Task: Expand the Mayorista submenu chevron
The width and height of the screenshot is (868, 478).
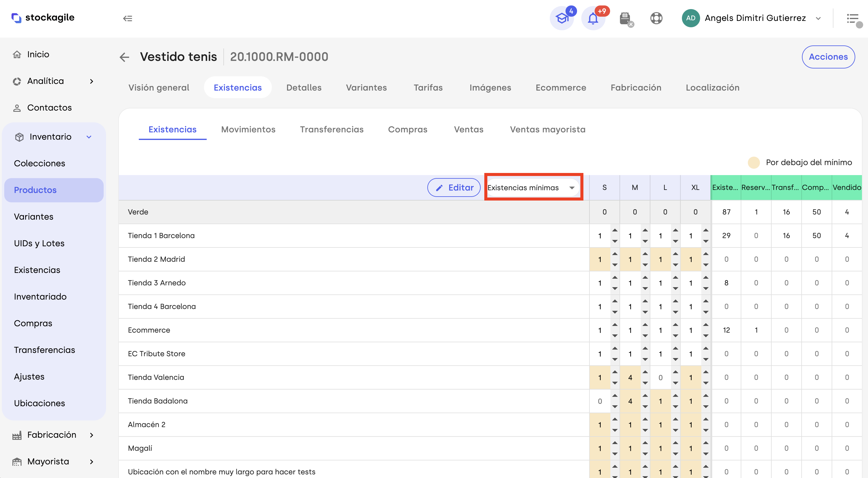Action: point(91,462)
